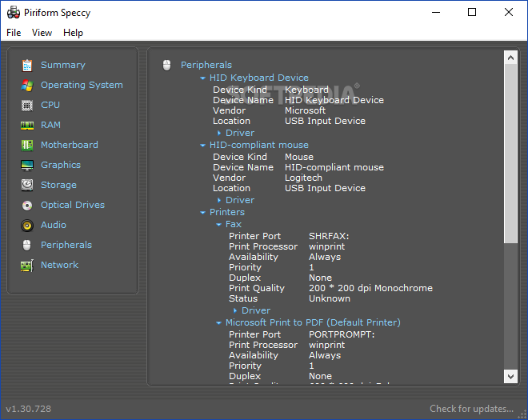Go to the Summary section
The image size is (528, 420).
pyautogui.click(x=63, y=65)
